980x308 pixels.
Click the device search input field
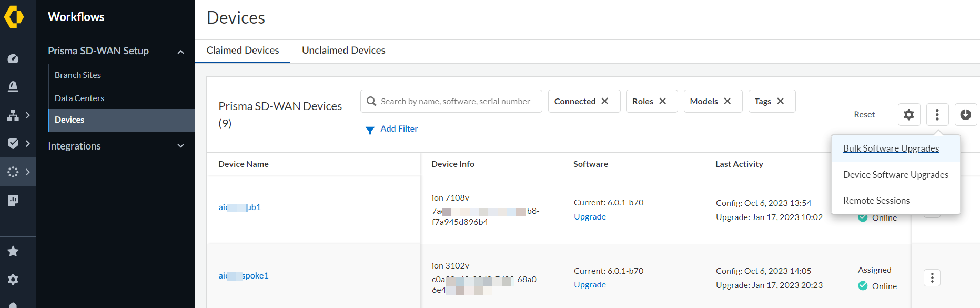455,101
